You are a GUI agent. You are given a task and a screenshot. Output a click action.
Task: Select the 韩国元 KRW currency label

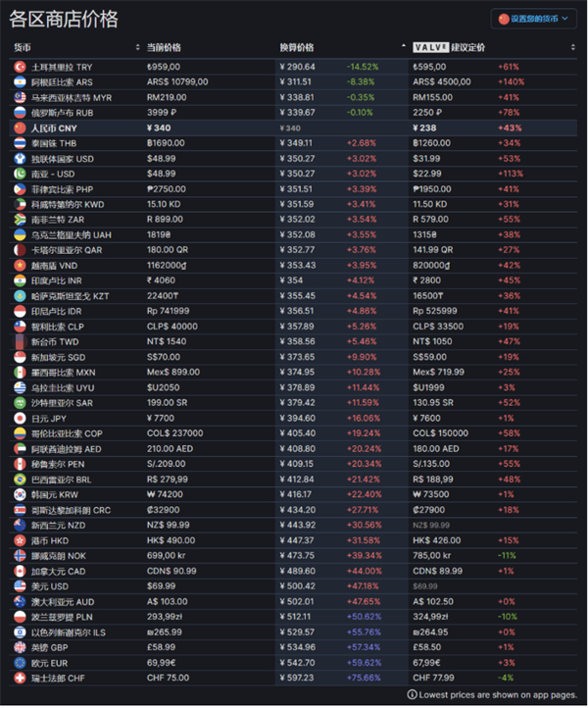55,495
